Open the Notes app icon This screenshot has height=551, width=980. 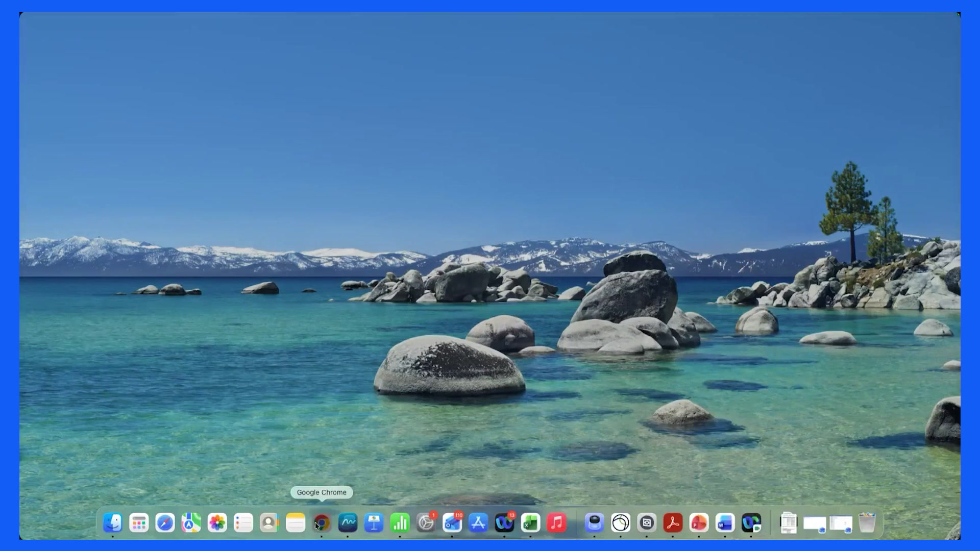click(x=296, y=523)
